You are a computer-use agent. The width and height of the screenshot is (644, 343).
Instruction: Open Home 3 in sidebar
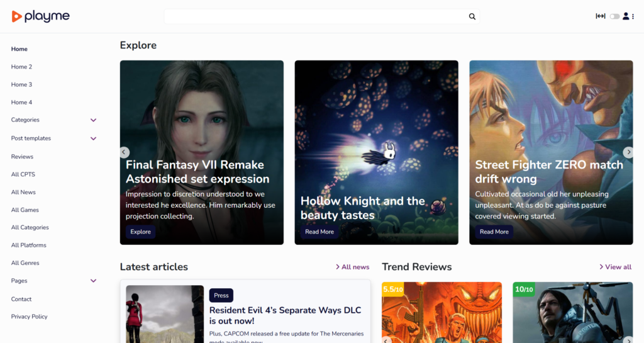click(21, 84)
